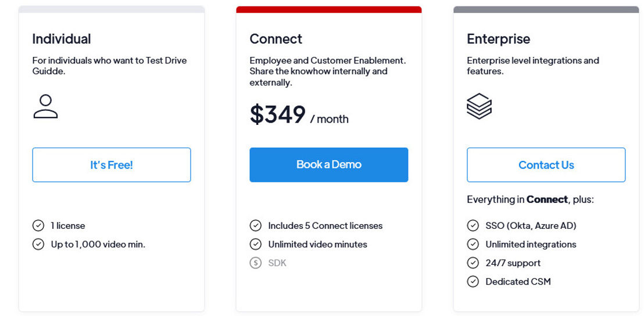
Task: Click the SDK feature text
Action: click(x=277, y=263)
